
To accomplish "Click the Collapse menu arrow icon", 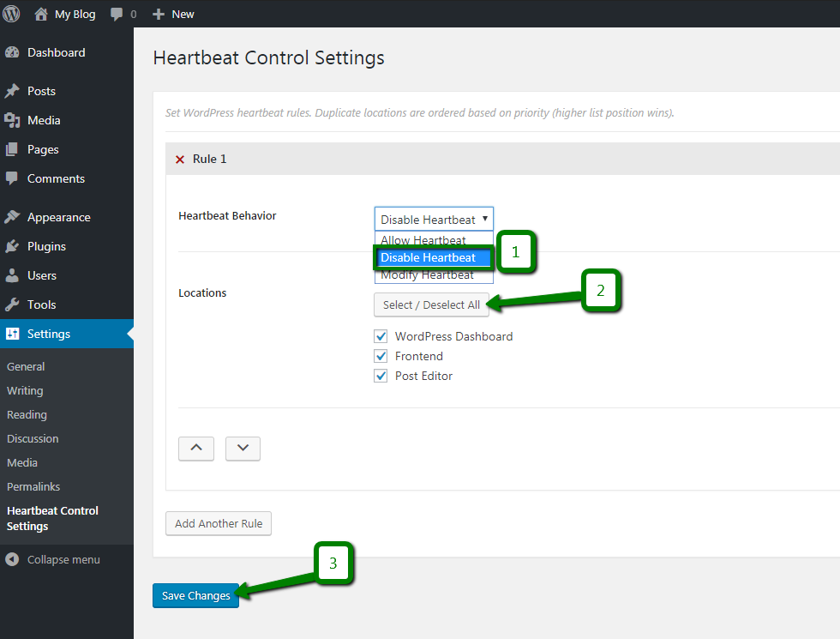I will (x=12, y=559).
